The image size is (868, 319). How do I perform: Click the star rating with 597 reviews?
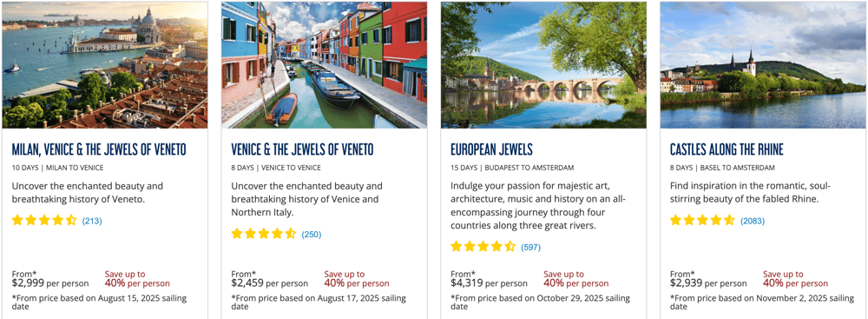point(483,247)
